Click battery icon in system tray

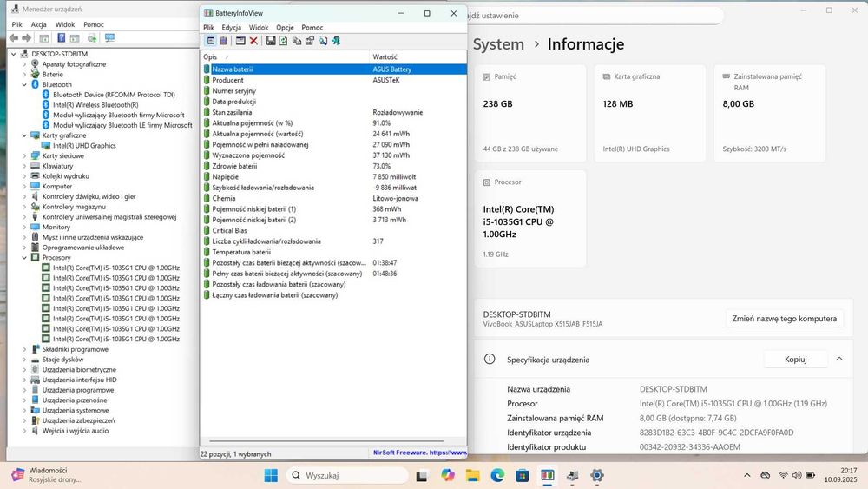811,475
